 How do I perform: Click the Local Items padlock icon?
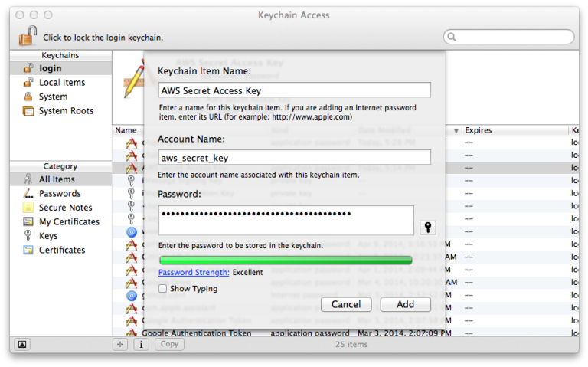tap(28, 82)
